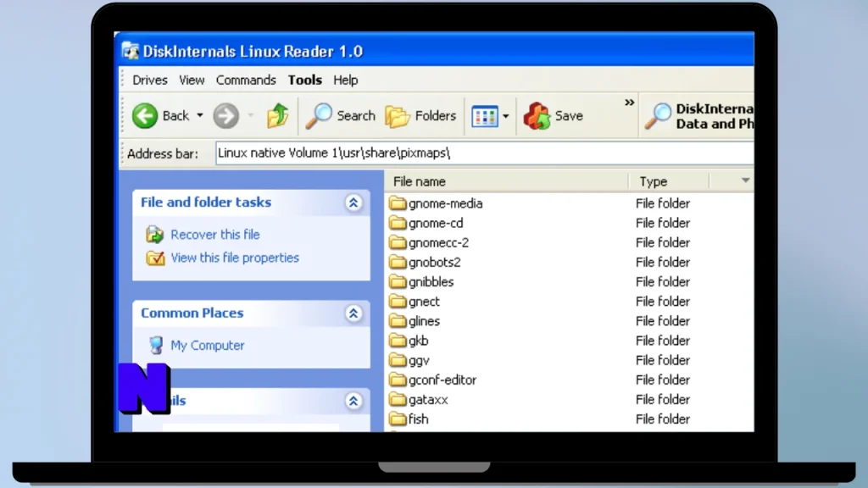The image size is (868, 488).
Task: Select the gnome-cd folder name
Action: point(436,223)
